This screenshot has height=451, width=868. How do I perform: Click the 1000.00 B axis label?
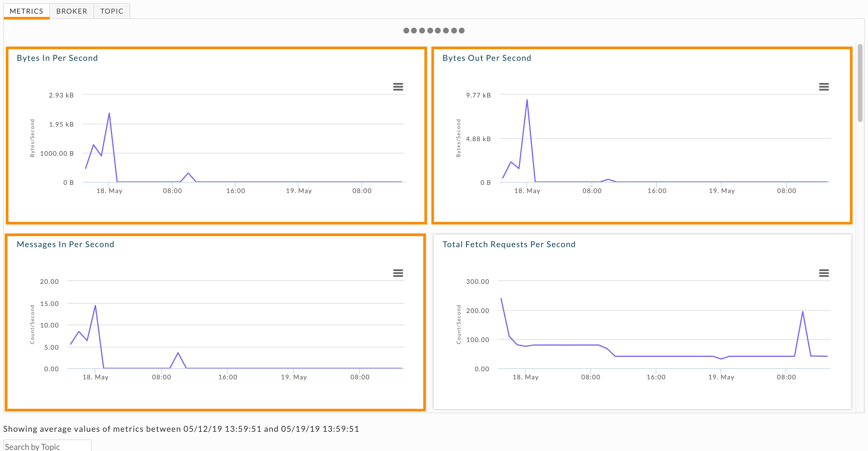click(57, 154)
